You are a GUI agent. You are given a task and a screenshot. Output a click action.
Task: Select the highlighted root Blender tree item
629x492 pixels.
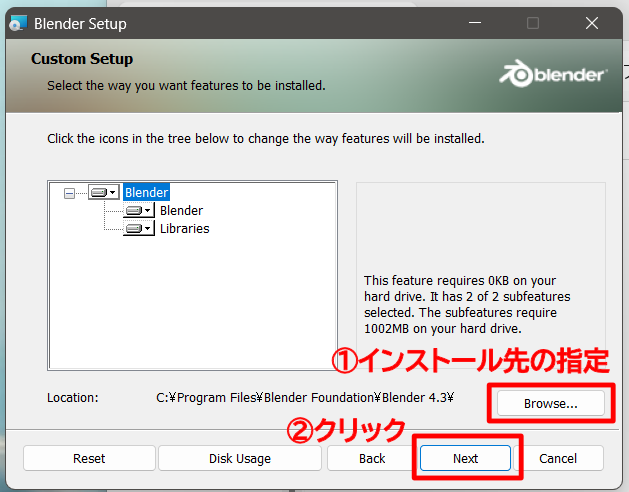click(146, 192)
